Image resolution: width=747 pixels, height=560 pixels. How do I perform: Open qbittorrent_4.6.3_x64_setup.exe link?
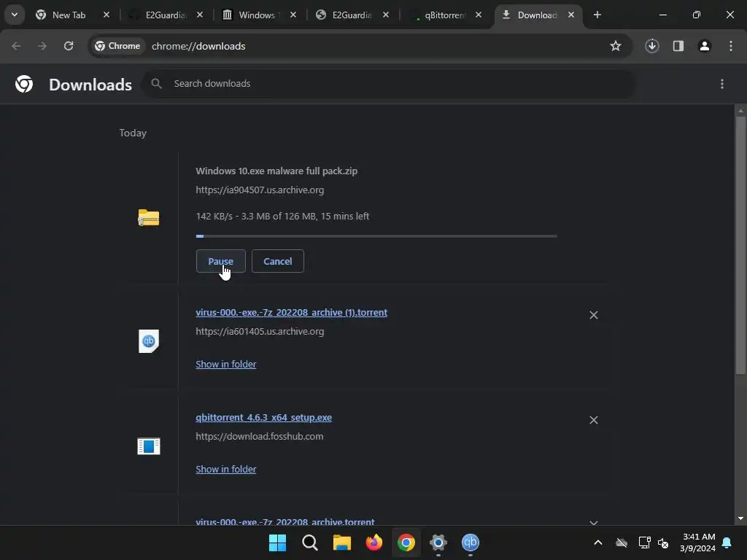(x=263, y=417)
